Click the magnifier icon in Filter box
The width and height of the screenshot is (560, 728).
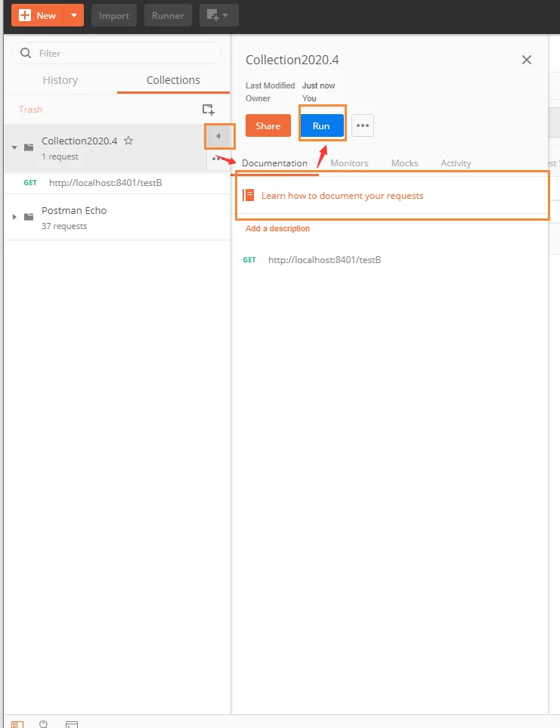pos(26,53)
